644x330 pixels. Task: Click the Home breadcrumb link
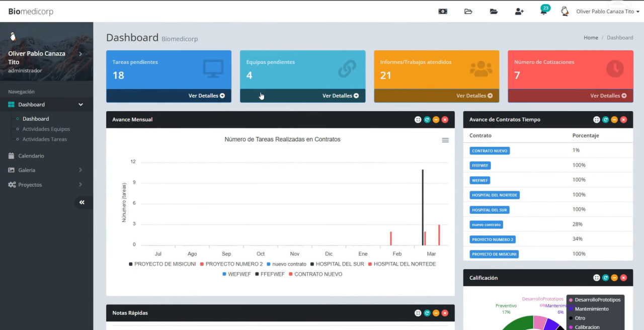tap(591, 38)
